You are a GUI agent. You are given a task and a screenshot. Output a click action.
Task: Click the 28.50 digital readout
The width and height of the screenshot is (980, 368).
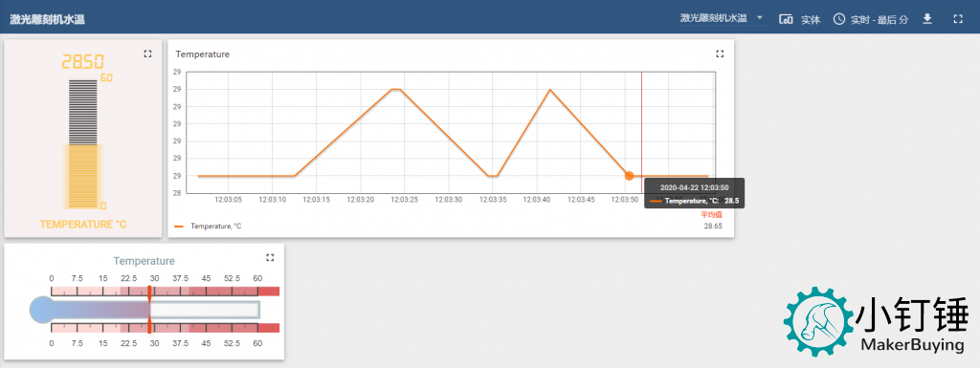point(82,62)
